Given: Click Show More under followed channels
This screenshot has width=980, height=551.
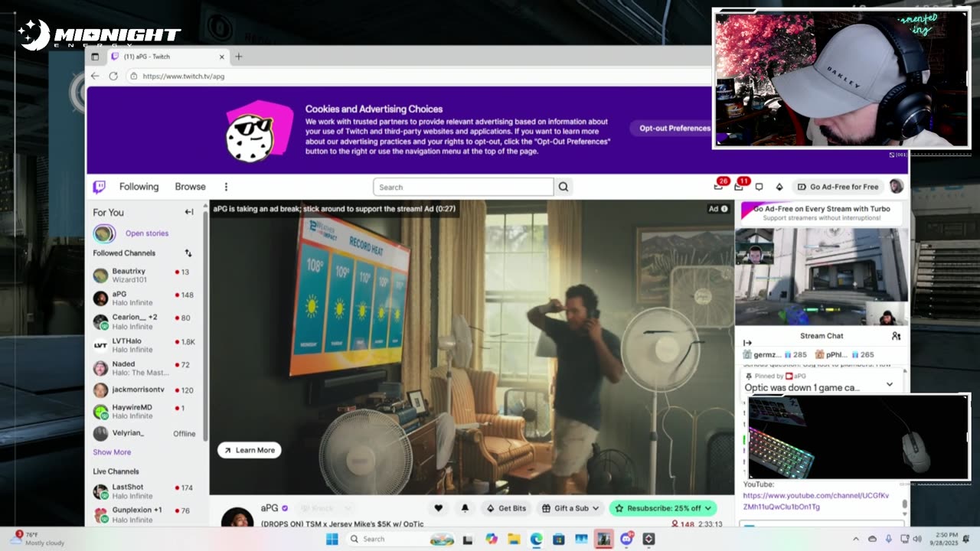Looking at the screenshot, I should click(112, 452).
